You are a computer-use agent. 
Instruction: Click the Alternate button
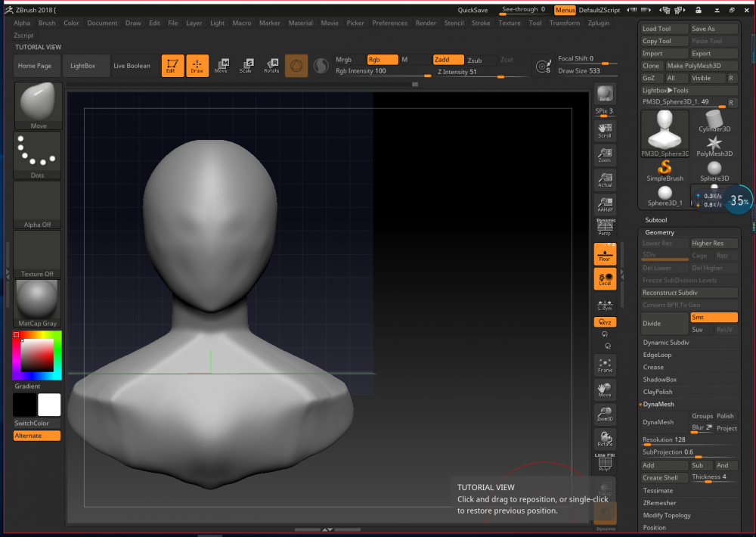point(37,436)
